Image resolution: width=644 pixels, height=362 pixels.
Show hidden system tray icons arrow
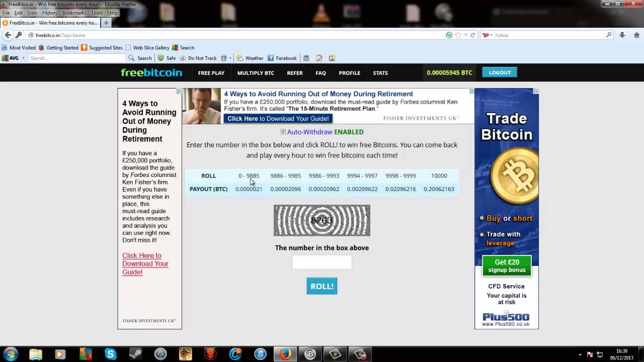click(x=580, y=354)
